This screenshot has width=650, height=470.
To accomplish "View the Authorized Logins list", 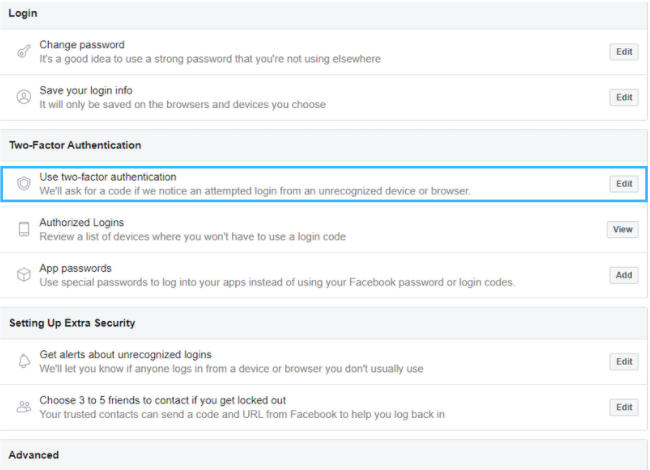I will point(623,229).
